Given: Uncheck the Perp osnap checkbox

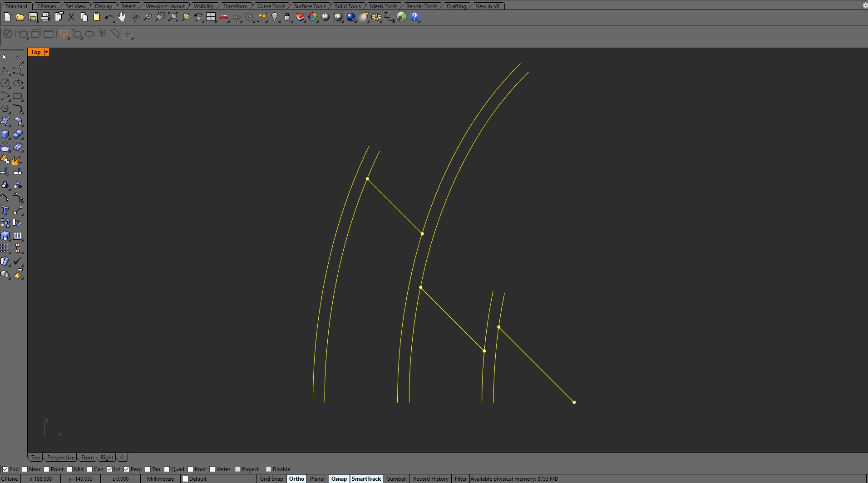Looking at the screenshot, I should click(x=127, y=469).
